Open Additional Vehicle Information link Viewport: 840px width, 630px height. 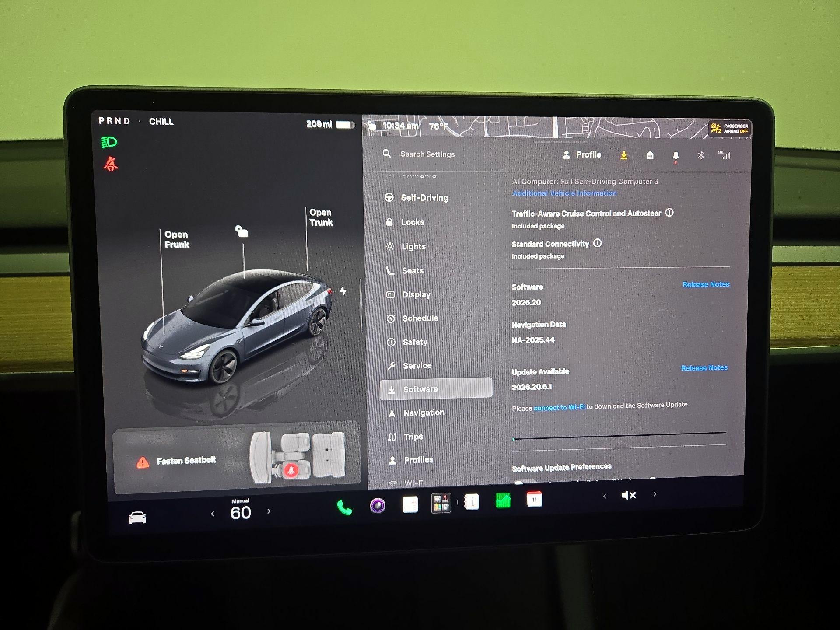click(564, 193)
